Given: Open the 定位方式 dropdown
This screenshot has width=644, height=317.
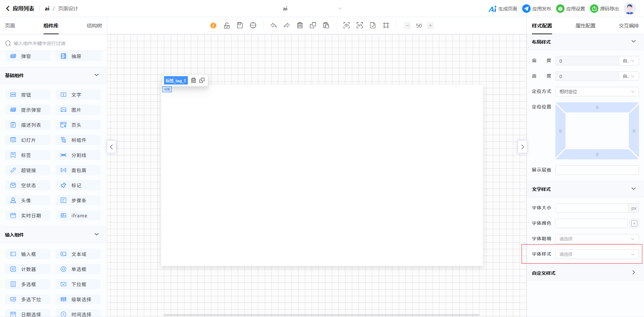Looking at the screenshot, I should coord(597,92).
